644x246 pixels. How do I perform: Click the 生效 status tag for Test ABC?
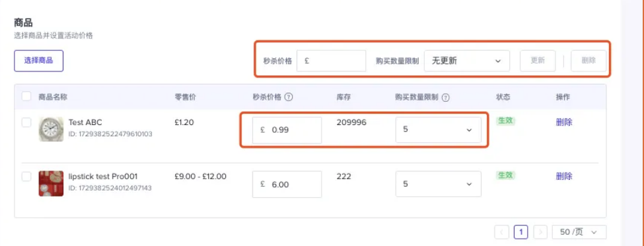(x=505, y=121)
